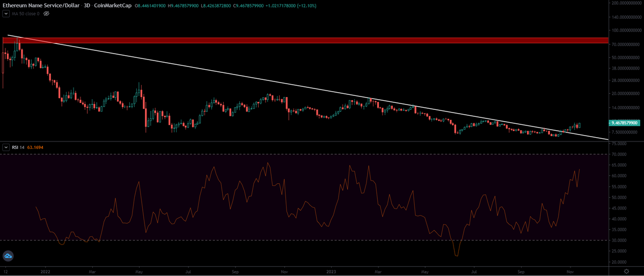Select the red resistance zone rectangle

(x=304, y=41)
